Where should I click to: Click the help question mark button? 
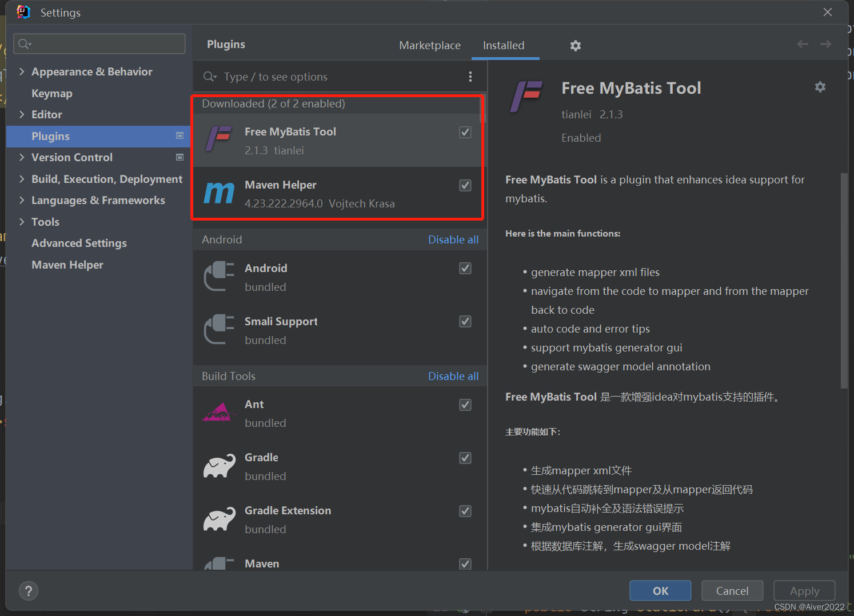click(29, 591)
